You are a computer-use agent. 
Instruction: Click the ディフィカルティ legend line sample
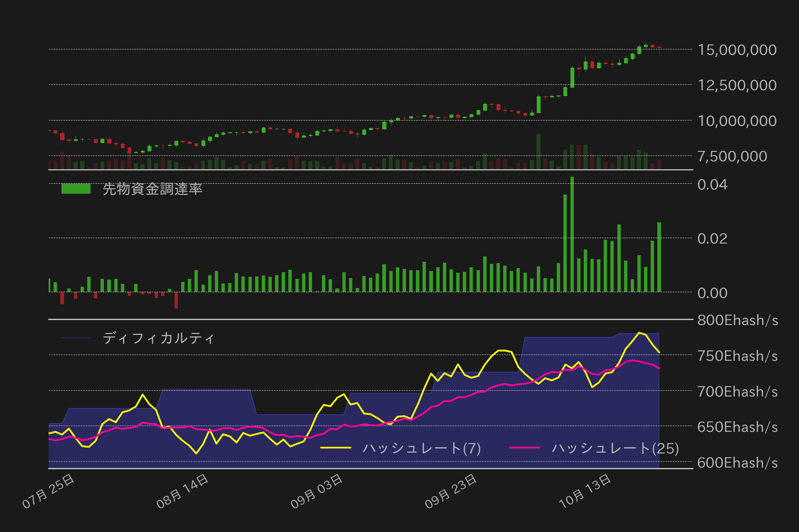[x=76, y=338]
